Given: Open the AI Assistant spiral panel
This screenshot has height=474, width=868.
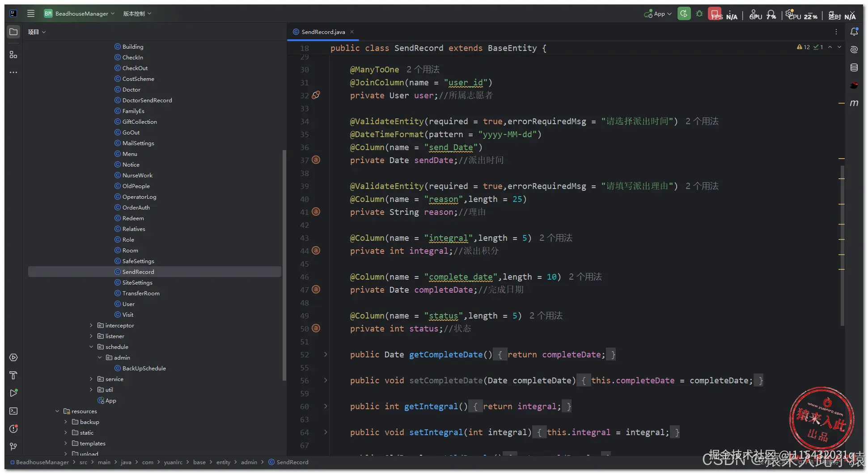Looking at the screenshot, I should coord(854,50).
